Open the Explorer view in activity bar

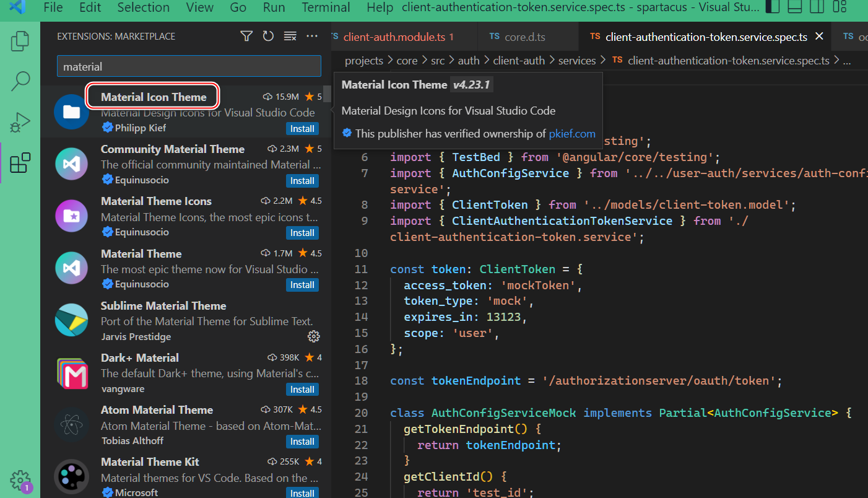coord(20,41)
